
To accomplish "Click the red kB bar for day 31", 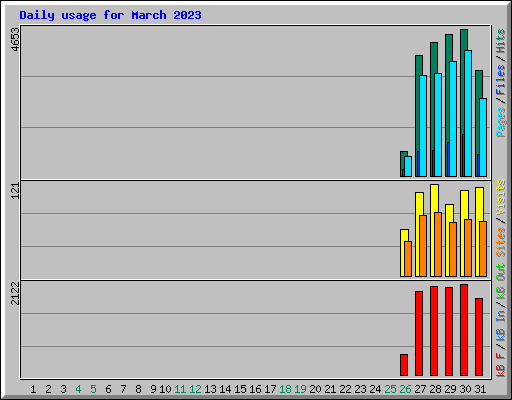I will (x=479, y=337).
